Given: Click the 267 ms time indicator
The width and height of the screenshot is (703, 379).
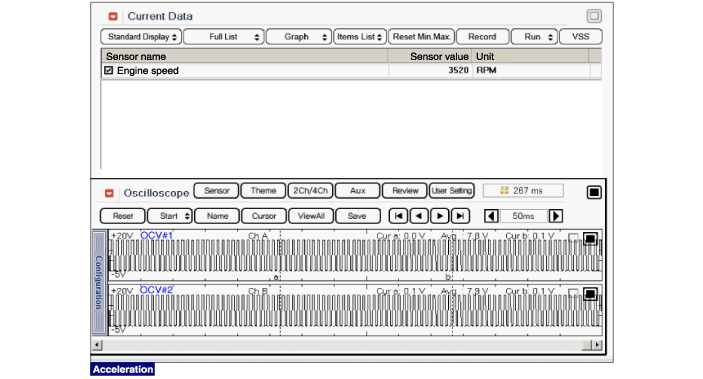Looking at the screenshot, I should click(523, 191).
